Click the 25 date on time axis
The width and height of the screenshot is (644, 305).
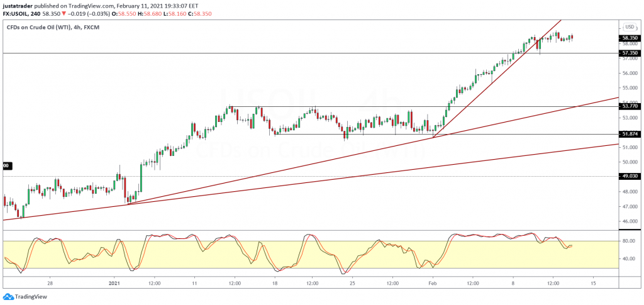[x=352, y=283]
